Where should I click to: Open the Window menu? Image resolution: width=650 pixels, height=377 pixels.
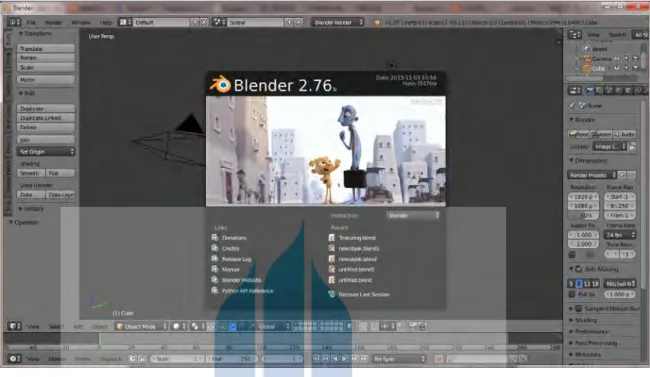(81, 22)
